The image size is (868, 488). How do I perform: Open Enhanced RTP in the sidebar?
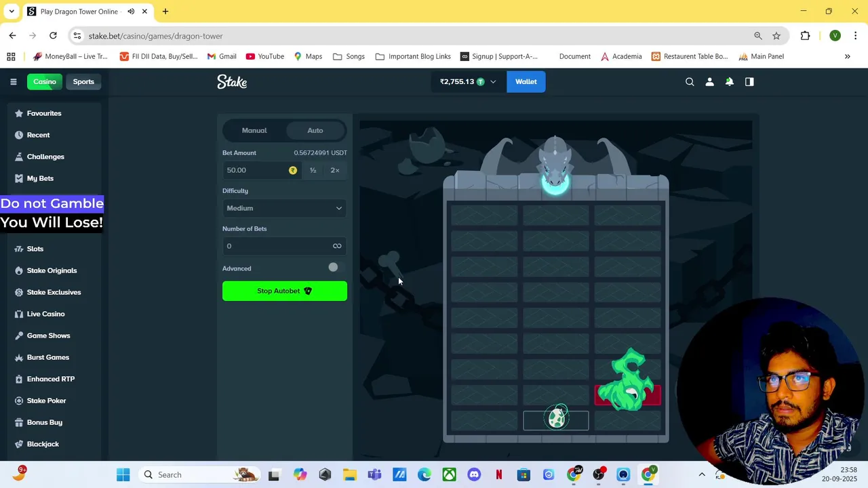(x=51, y=379)
